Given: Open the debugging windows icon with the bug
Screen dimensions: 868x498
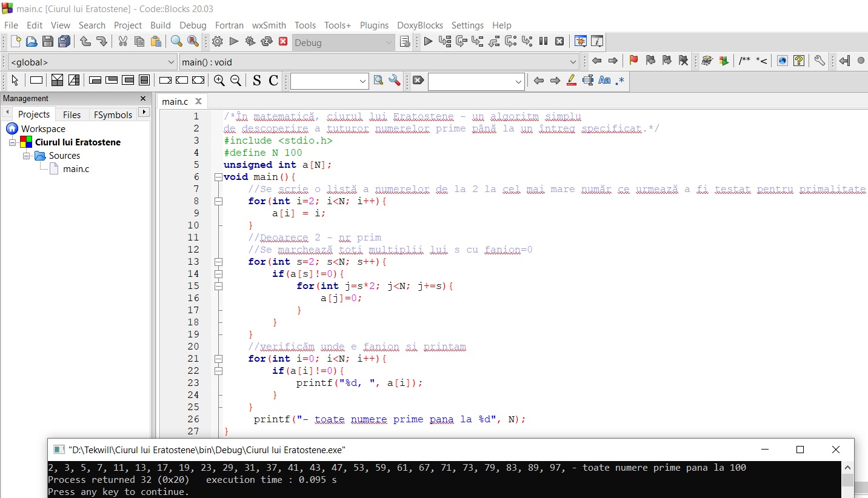Looking at the screenshot, I should tap(579, 42).
